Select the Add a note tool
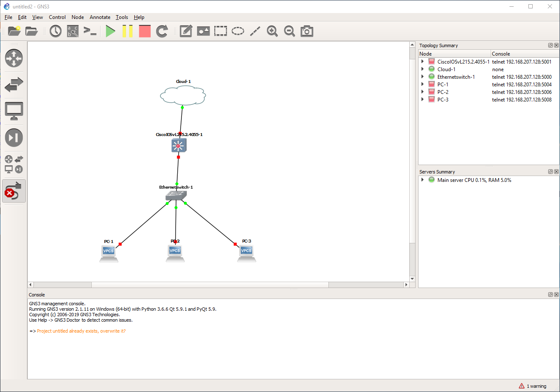Screen dimensions: 560x392 [x=186, y=31]
